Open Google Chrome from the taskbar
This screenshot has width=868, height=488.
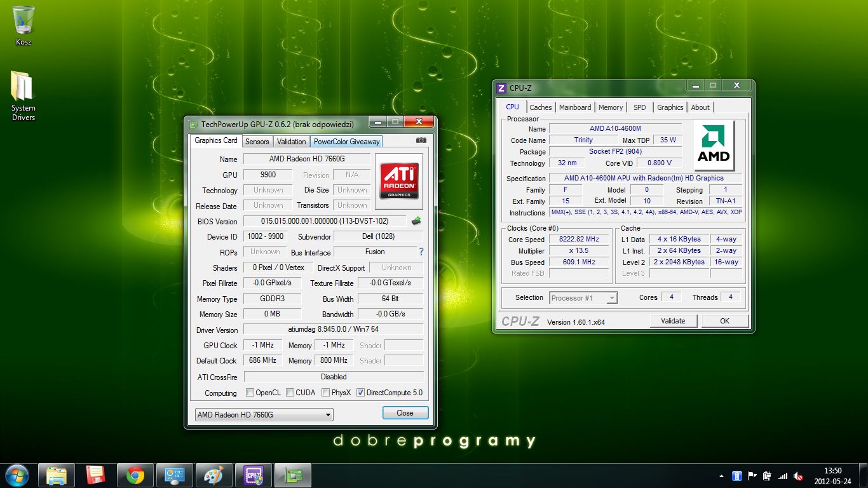pos(135,475)
